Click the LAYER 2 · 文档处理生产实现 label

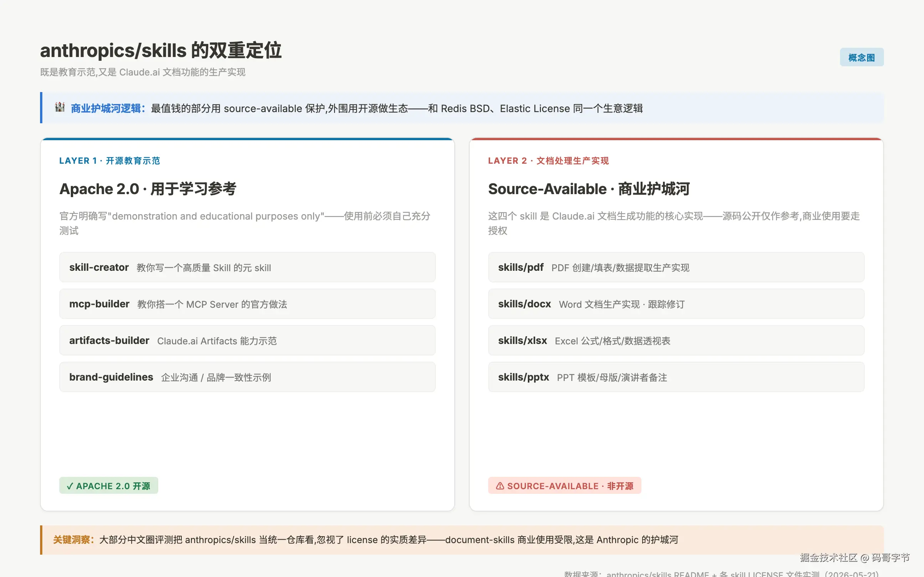tap(549, 161)
